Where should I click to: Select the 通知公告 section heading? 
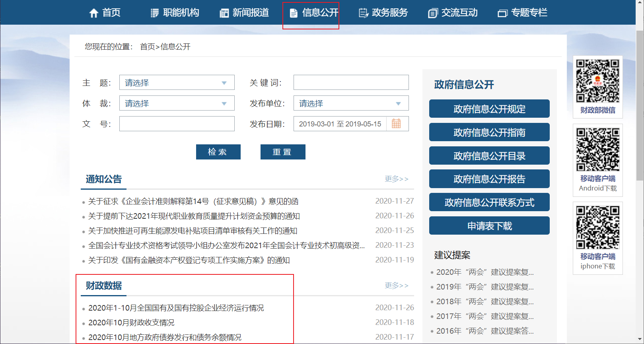click(104, 179)
